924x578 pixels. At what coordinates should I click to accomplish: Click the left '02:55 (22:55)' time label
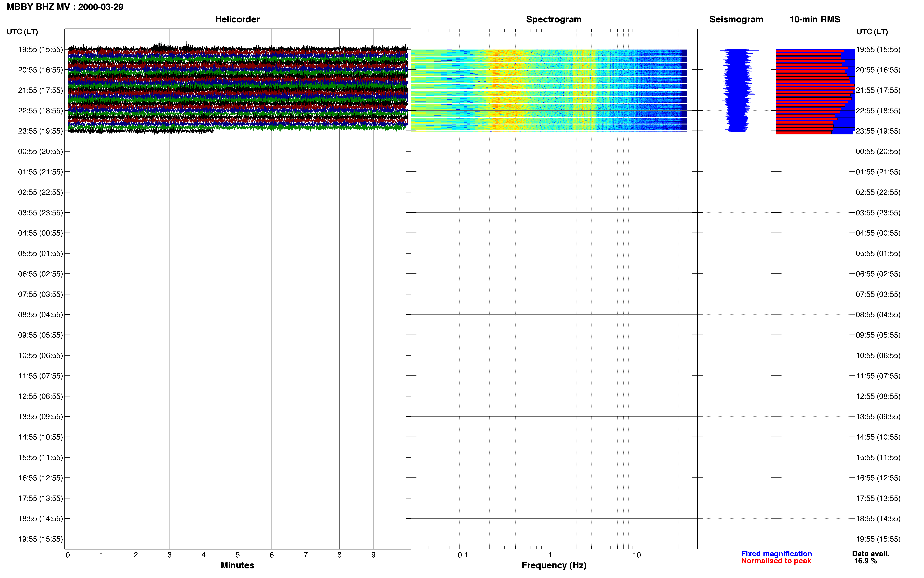(41, 192)
